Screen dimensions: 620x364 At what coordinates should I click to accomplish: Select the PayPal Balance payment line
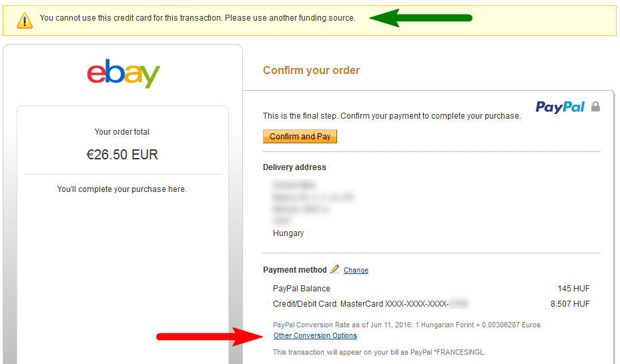coord(302,289)
